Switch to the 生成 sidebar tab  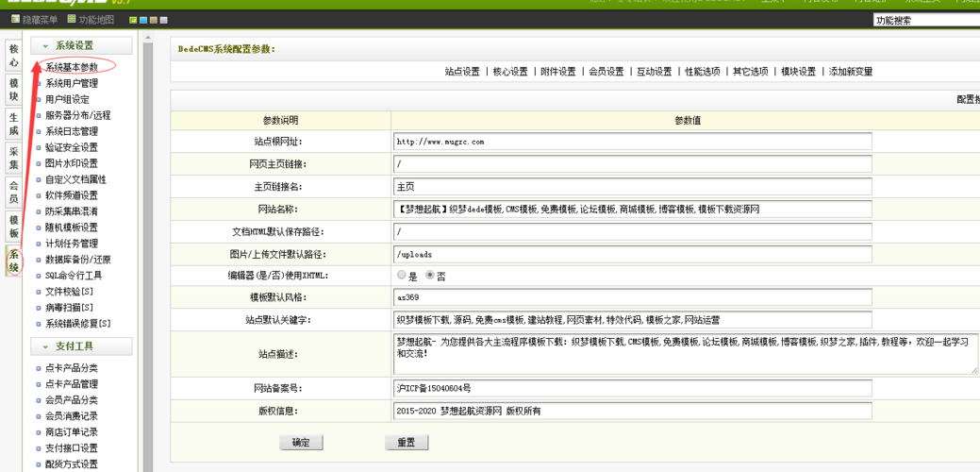pyautogui.click(x=14, y=124)
